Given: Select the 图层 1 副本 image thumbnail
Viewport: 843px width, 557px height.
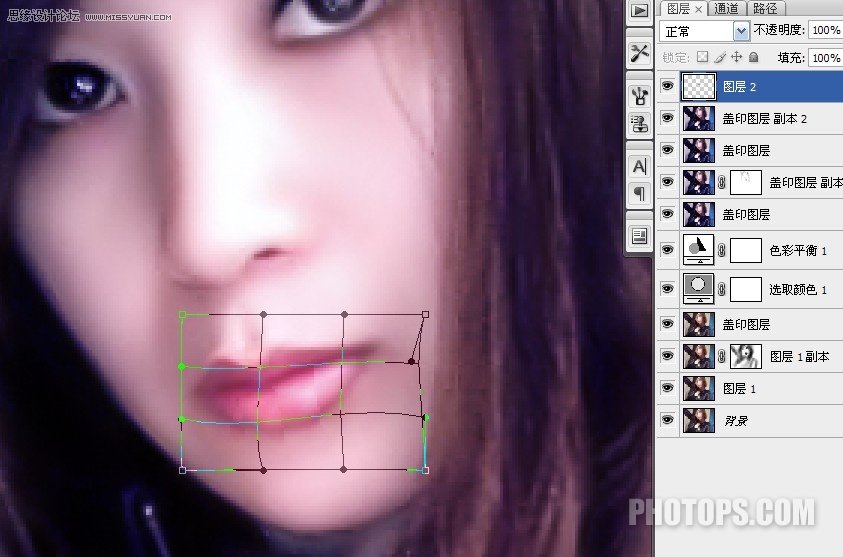Looking at the screenshot, I should tap(699, 356).
